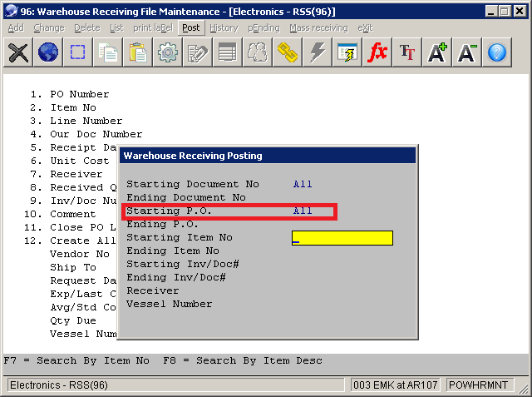Screen dimensions: 532x397
Task: Click the yellow chain link icon
Action: (287, 52)
